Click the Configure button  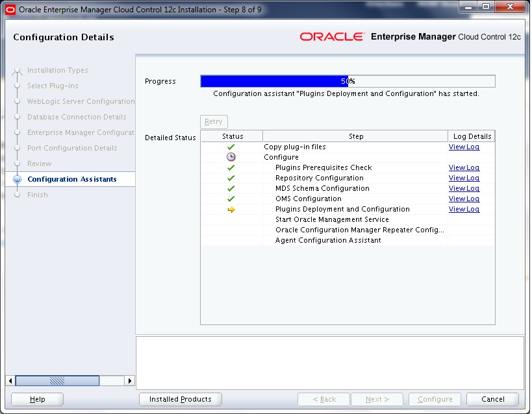(435, 399)
